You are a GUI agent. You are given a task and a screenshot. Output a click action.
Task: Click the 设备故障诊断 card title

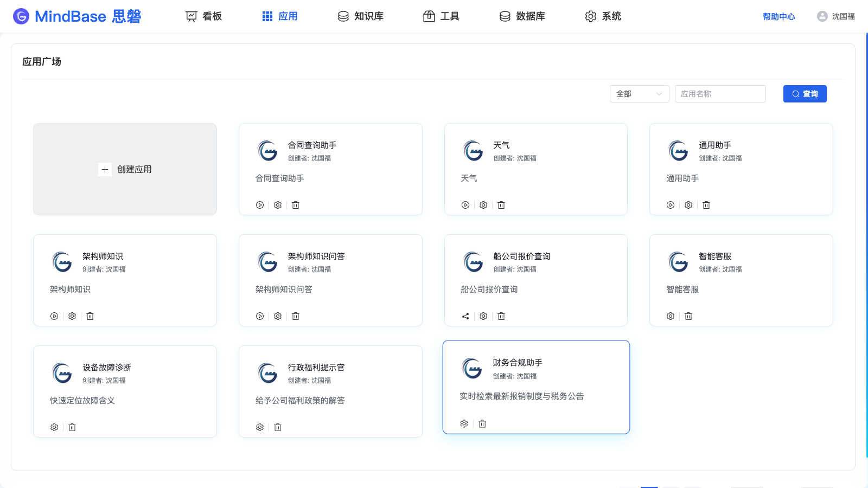[x=107, y=368]
